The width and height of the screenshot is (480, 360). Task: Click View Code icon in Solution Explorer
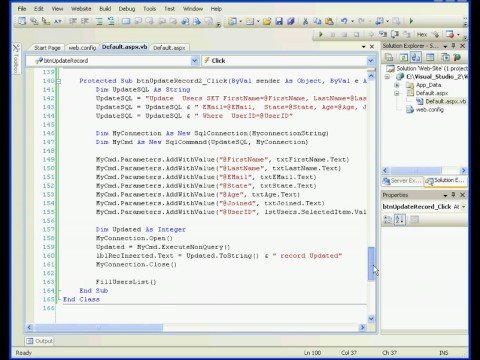(430, 58)
